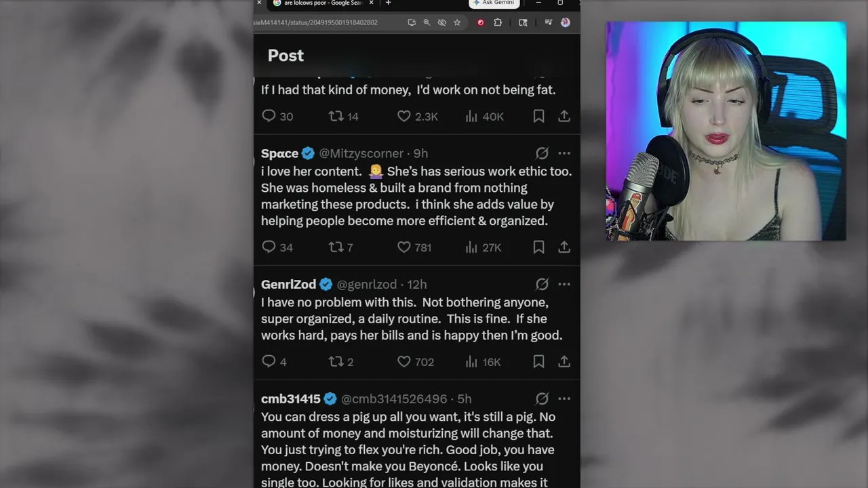Bookmark this page with the star icon
The width and height of the screenshot is (868, 488).
pos(457,22)
